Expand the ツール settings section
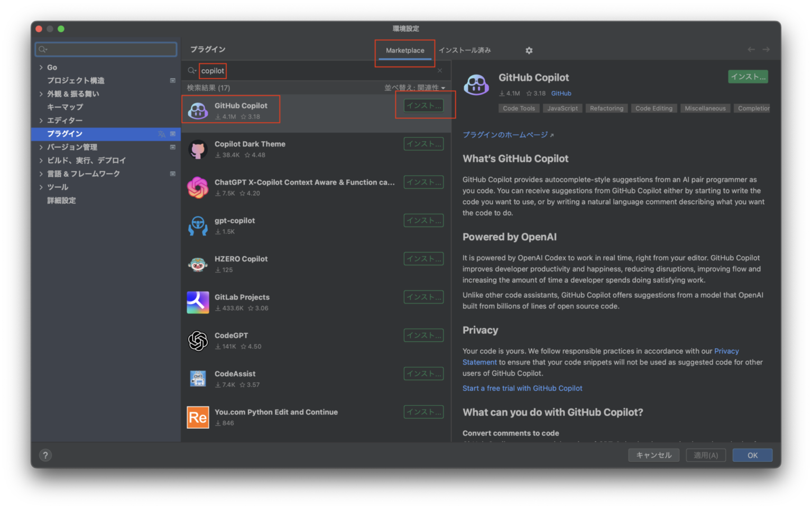The height and width of the screenshot is (509, 812). pos(57,187)
